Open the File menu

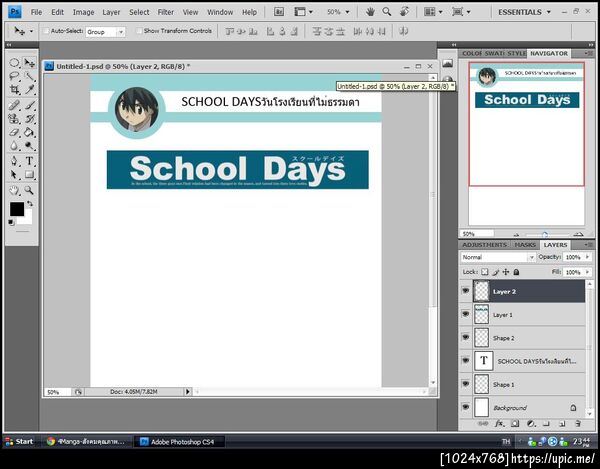[36, 12]
